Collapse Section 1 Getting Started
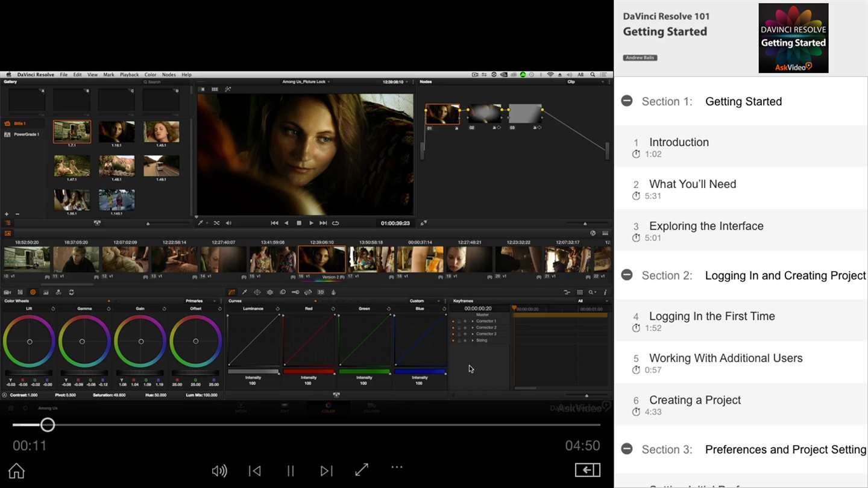This screenshot has width=868, height=488. [627, 101]
